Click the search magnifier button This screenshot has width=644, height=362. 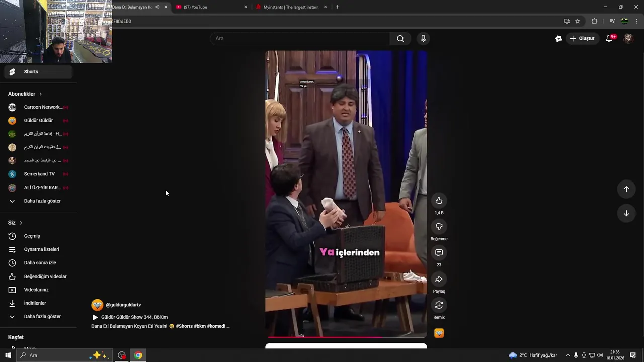pyautogui.click(x=400, y=39)
